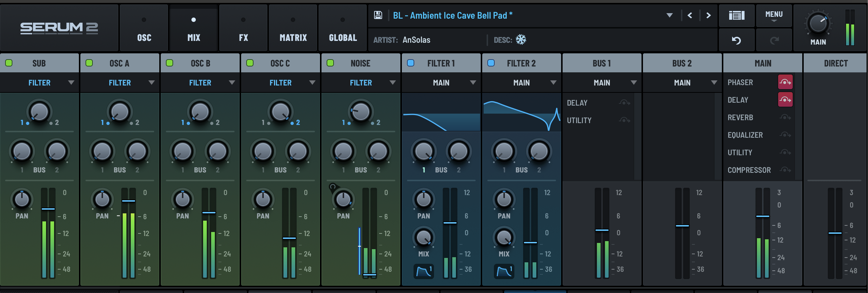
Task: Toggle the OSC B enable light
Action: [170, 63]
